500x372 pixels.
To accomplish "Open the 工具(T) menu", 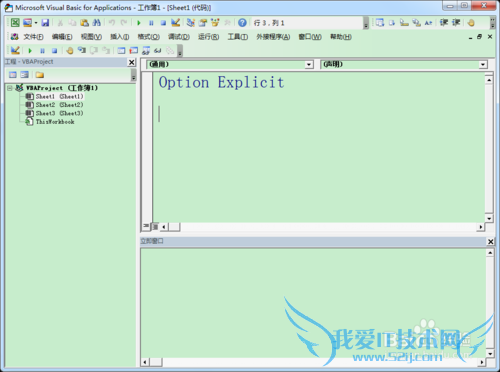I will [238, 37].
